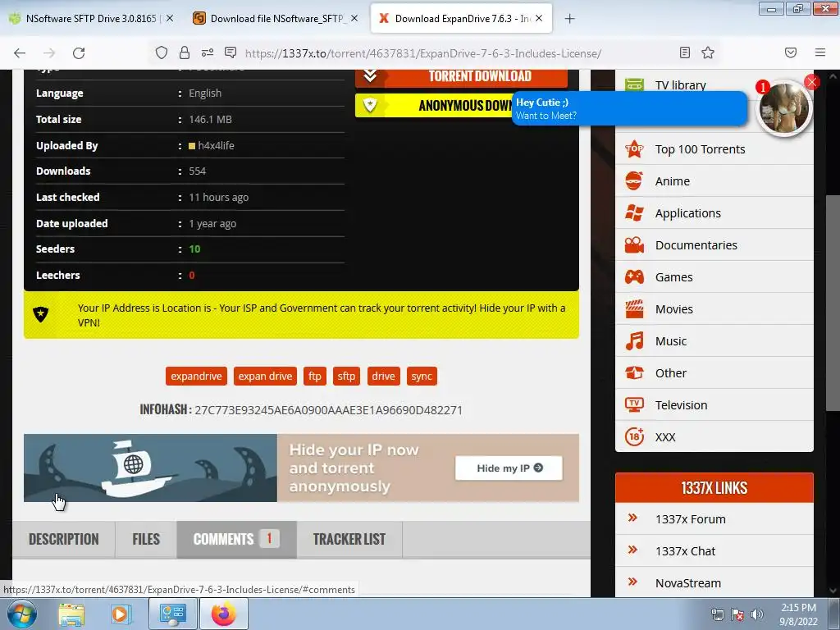Open the Comments tab
This screenshot has height=630, width=840.
pos(236,539)
